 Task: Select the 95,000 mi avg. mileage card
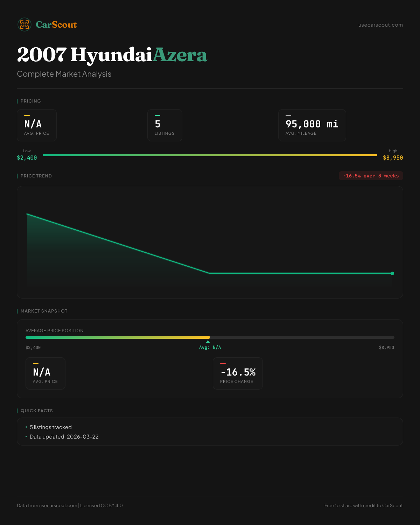coord(312,125)
